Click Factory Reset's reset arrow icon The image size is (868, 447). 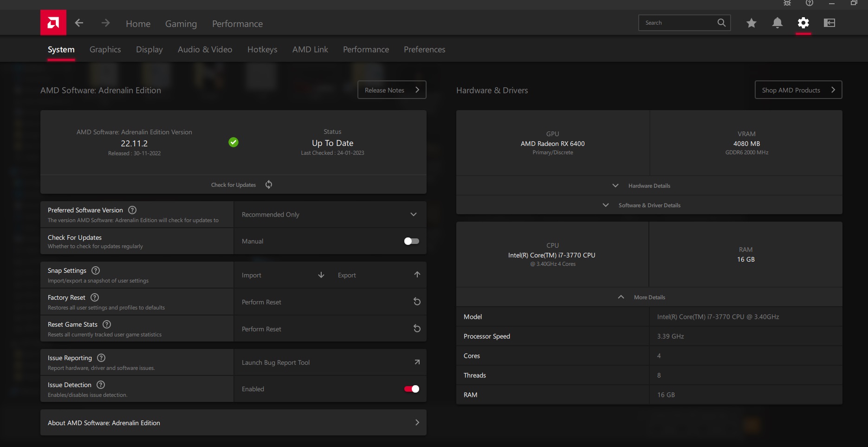pyautogui.click(x=417, y=302)
